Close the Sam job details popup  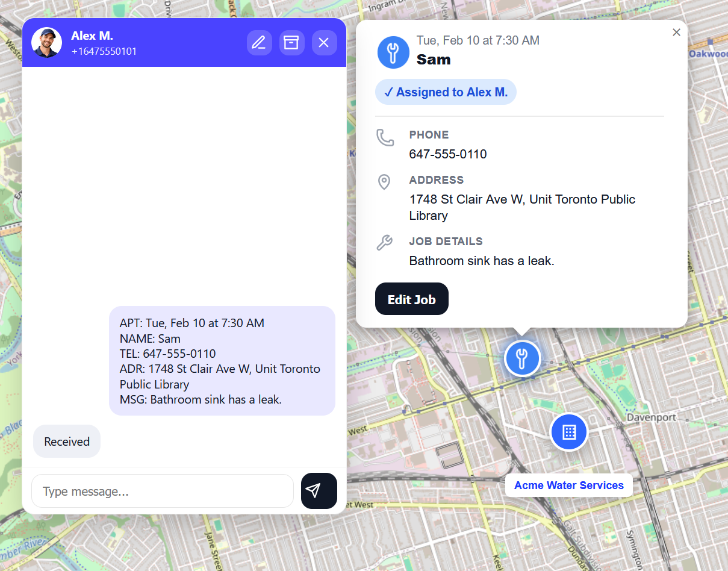[x=676, y=32]
